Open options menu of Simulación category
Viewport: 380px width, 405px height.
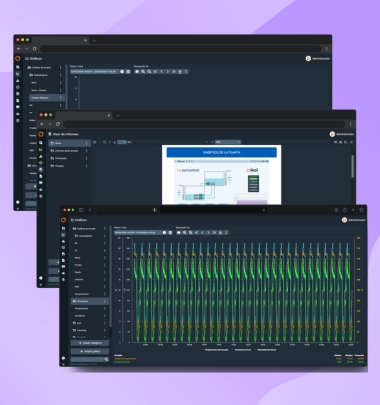(x=105, y=301)
